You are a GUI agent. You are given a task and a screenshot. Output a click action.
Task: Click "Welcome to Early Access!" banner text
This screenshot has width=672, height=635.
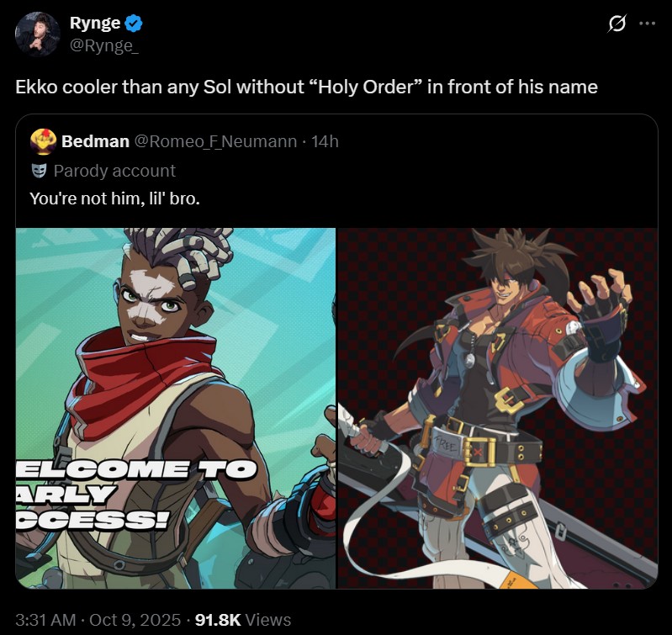(136, 495)
